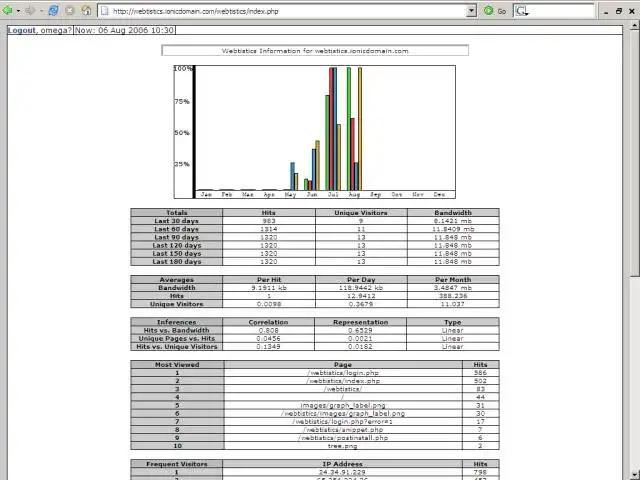Click the 'Last 30 days' row header
Screen dimensions: 640x480
pyautogui.click(x=176, y=221)
